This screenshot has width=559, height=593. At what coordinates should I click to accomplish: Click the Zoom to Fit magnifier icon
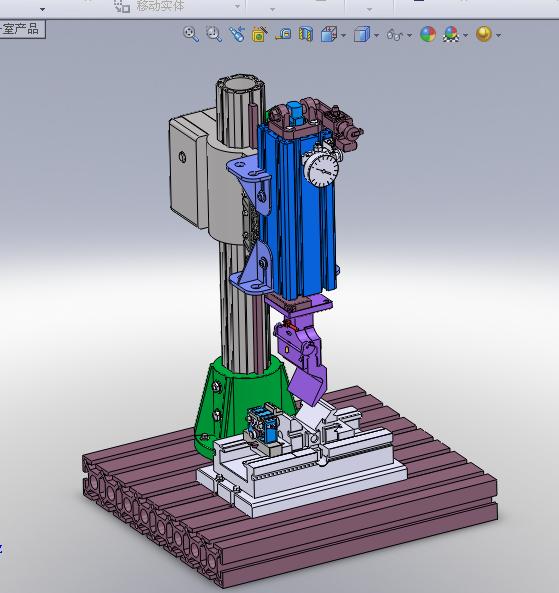[191, 34]
